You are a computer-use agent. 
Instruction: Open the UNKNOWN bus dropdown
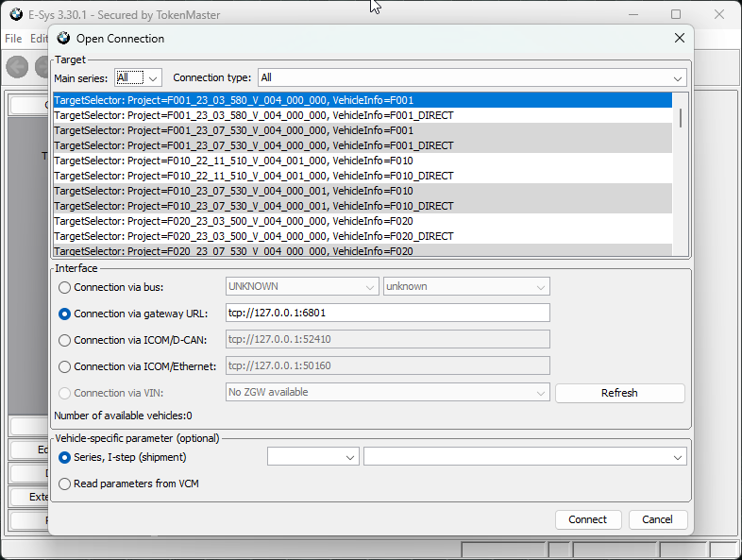tap(302, 286)
